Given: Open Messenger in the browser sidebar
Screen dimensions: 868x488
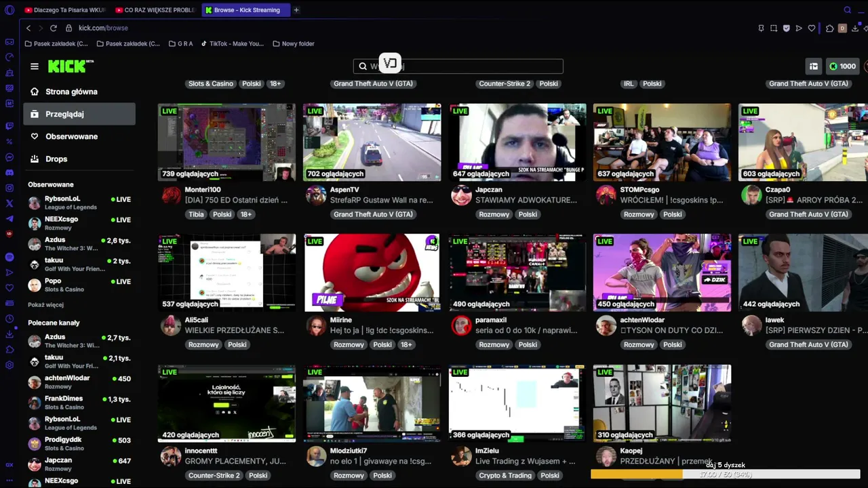Looking at the screenshot, I should (9, 157).
